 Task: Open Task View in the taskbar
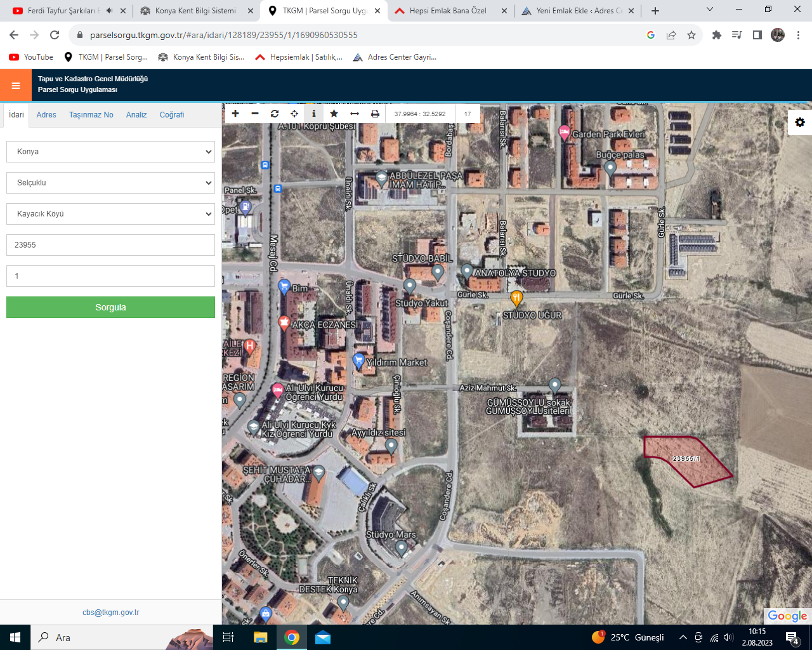(x=229, y=637)
